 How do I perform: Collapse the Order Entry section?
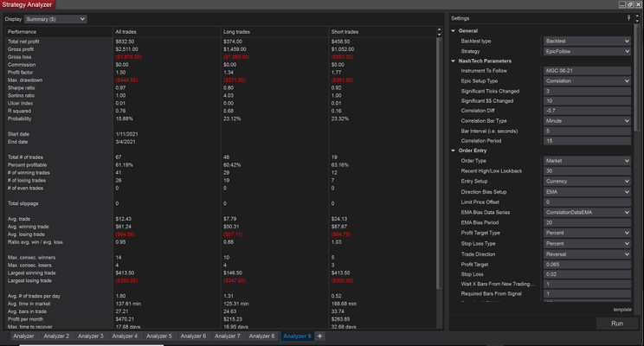point(453,151)
